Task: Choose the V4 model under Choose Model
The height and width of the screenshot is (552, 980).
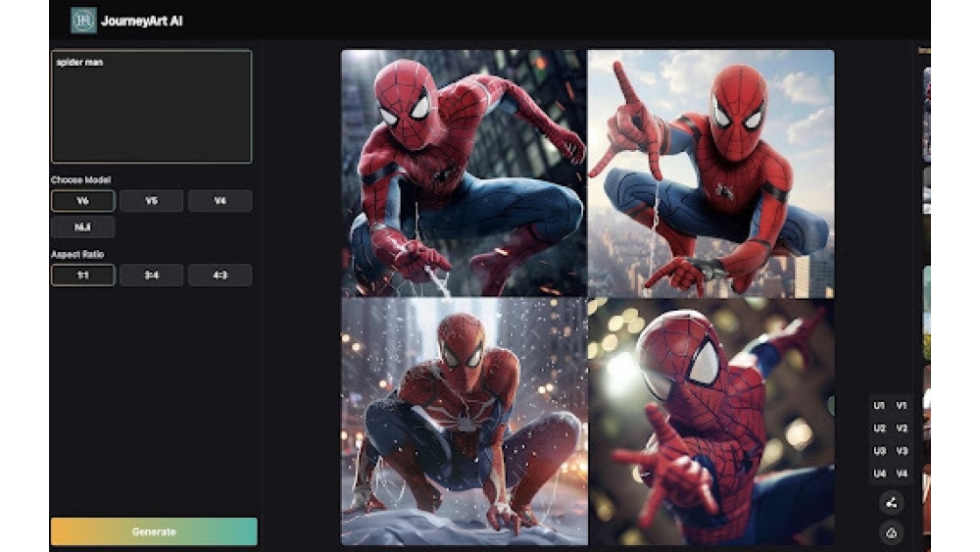Action: pyautogui.click(x=220, y=201)
